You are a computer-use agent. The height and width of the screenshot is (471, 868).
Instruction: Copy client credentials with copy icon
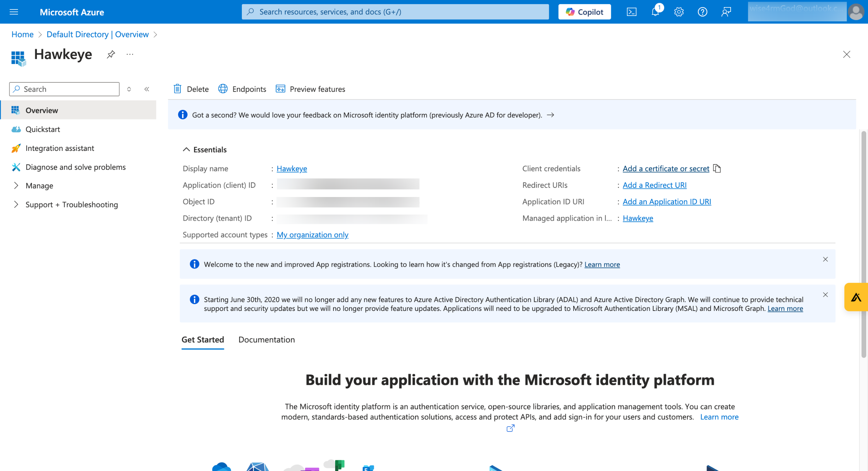coord(717,169)
